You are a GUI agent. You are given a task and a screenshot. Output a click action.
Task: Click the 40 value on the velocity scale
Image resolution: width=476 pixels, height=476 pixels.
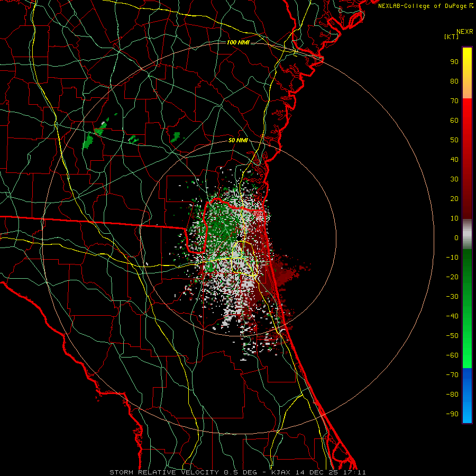tap(454, 159)
